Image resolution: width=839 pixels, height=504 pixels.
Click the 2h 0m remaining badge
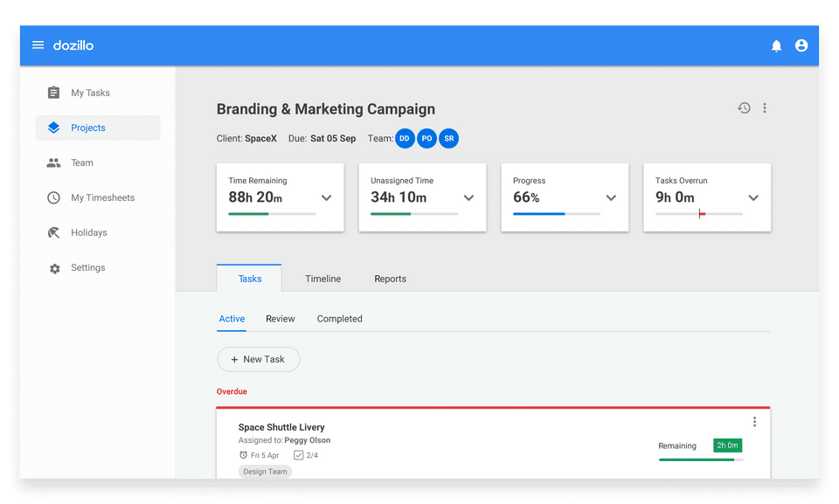pyautogui.click(x=727, y=445)
